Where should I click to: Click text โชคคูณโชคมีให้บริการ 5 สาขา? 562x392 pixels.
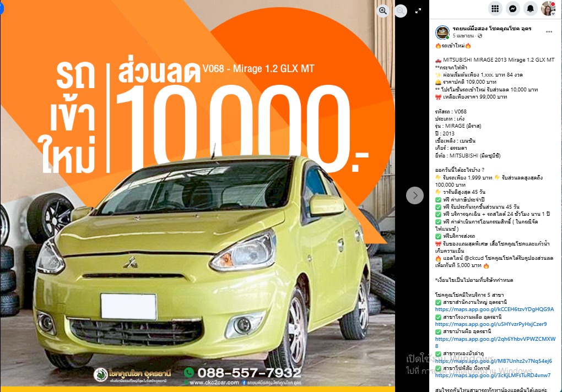469,295
